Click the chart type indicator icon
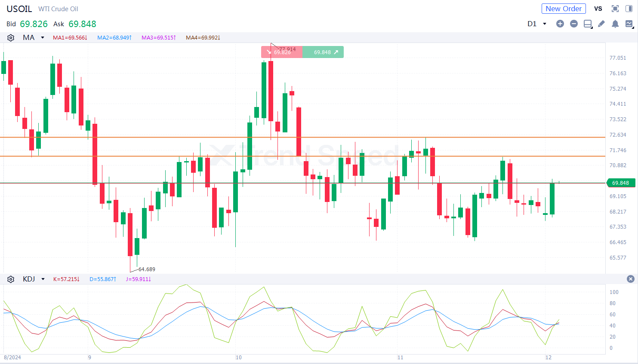 coord(629,24)
